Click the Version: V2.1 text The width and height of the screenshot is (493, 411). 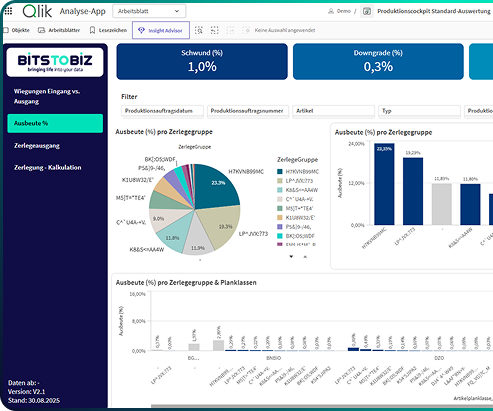26,392
